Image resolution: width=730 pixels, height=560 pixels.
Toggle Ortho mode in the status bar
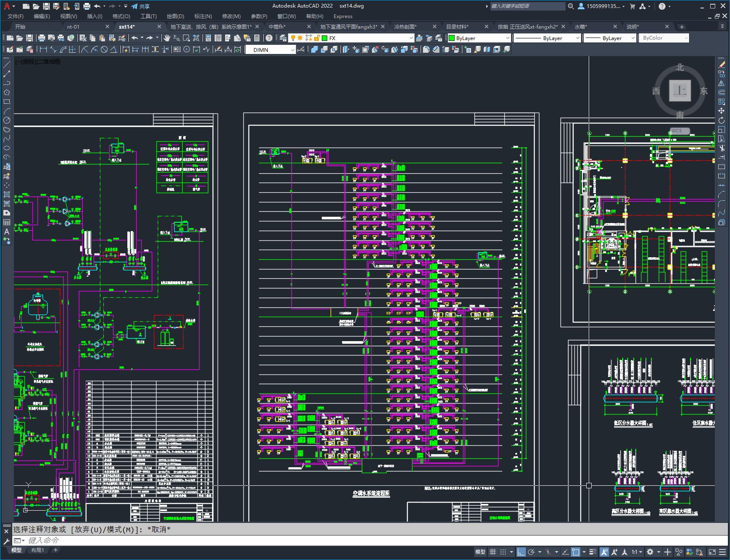click(521, 552)
